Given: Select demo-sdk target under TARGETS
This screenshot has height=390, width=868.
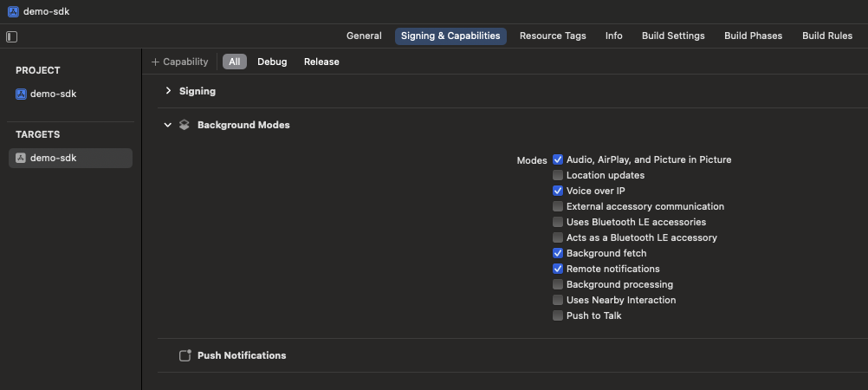Looking at the screenshot, I should [53, 158].
